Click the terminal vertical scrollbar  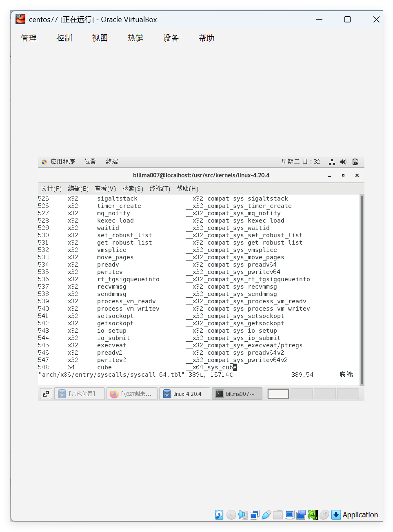click(x=362, y=289)
